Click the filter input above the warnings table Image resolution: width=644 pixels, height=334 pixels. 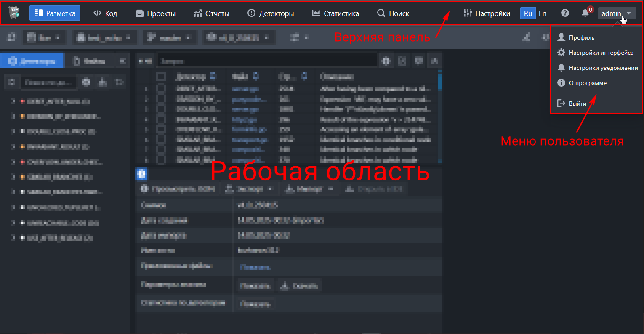tap(267, 61)
